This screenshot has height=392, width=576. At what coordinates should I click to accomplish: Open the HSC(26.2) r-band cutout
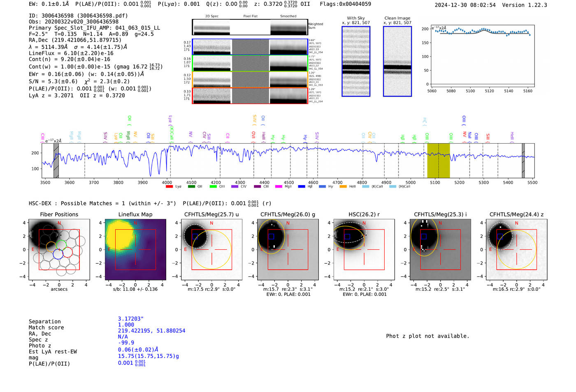pos(364,249)
